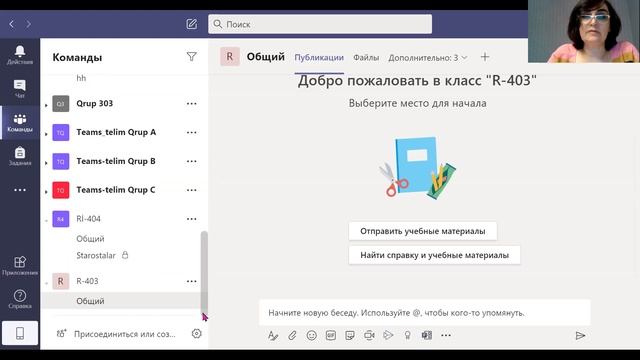
Task: Open more apps ellipsis in sidebar
Action: point(20,190)
